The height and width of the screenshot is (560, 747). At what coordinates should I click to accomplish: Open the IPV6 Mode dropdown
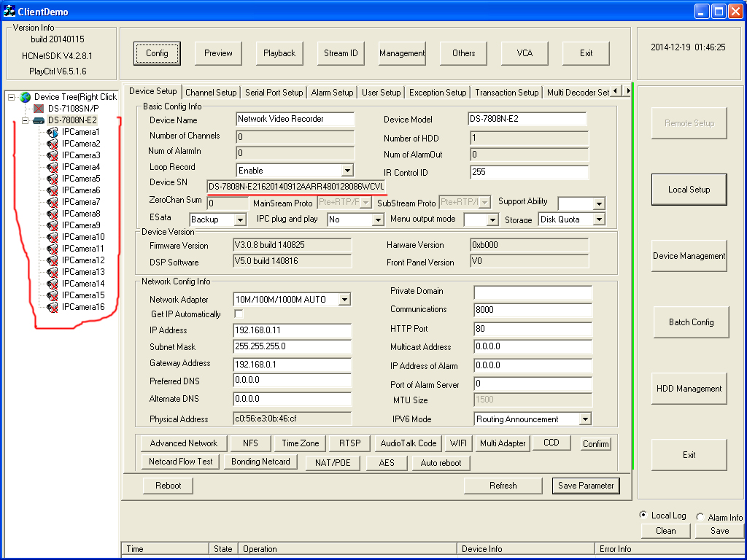point(585,419)
